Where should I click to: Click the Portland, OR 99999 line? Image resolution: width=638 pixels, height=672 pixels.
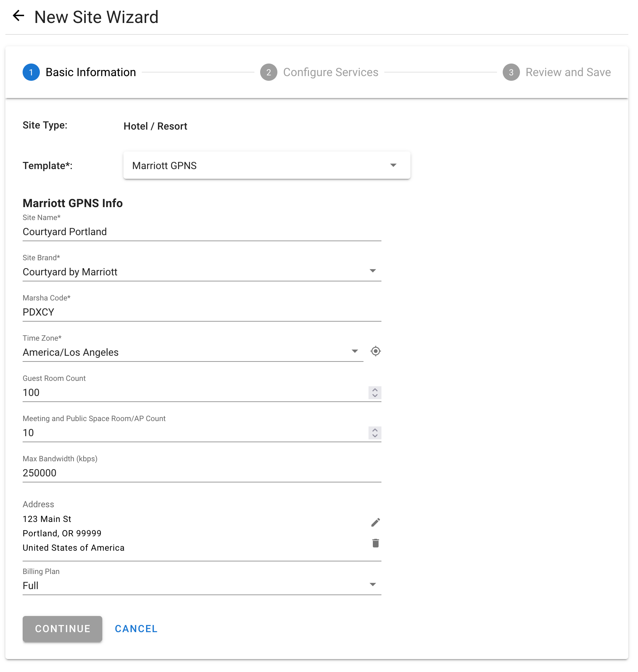(62, 533)
